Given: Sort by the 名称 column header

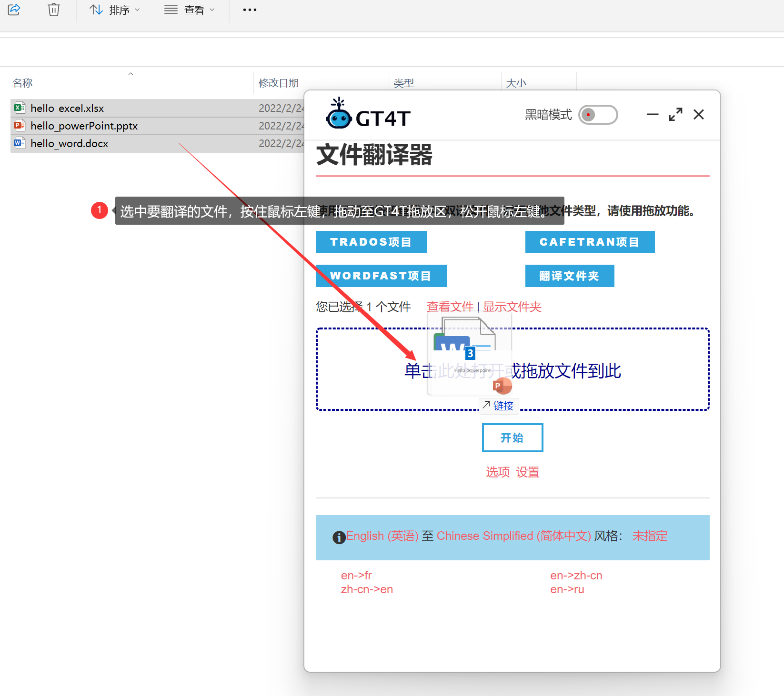Looking at the screenshot, I should (x=22, y=83).
